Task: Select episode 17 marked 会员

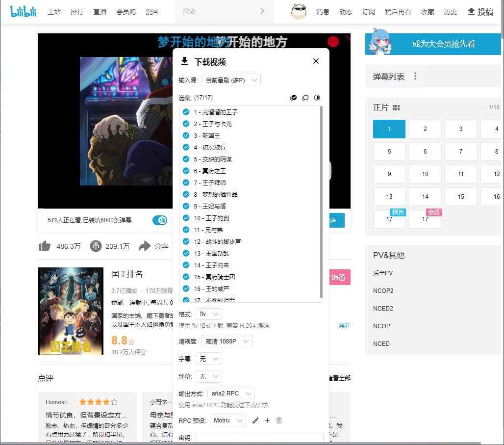Action: coord(425,219)
